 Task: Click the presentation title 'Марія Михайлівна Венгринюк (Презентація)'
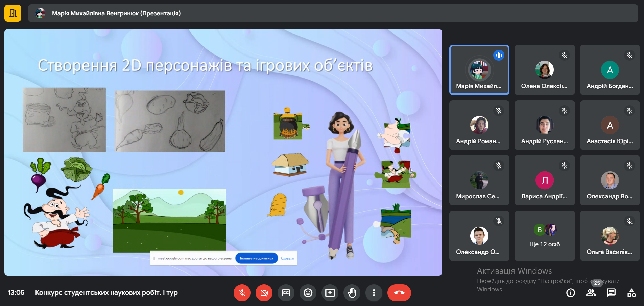pos(116,13)
